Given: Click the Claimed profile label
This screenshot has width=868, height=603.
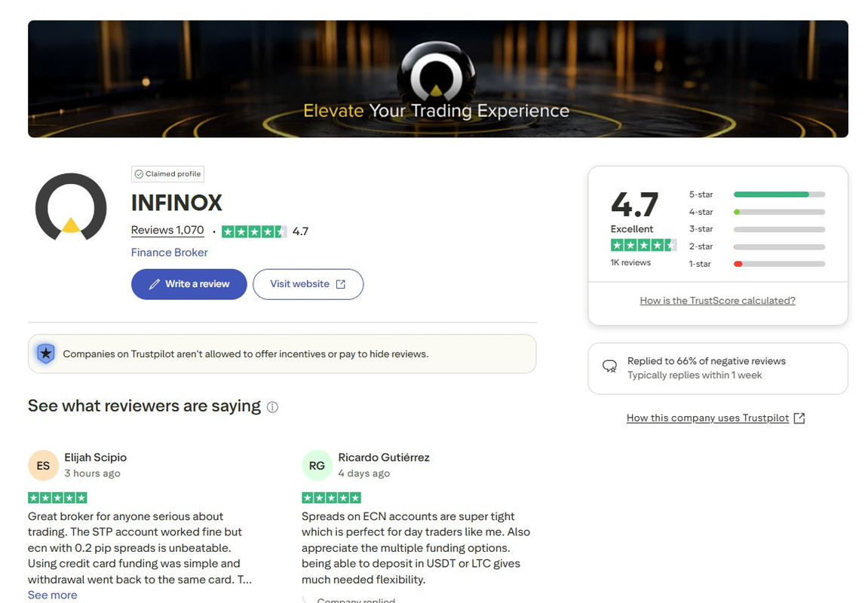Looking at the screenshot, I should (173, 173).
